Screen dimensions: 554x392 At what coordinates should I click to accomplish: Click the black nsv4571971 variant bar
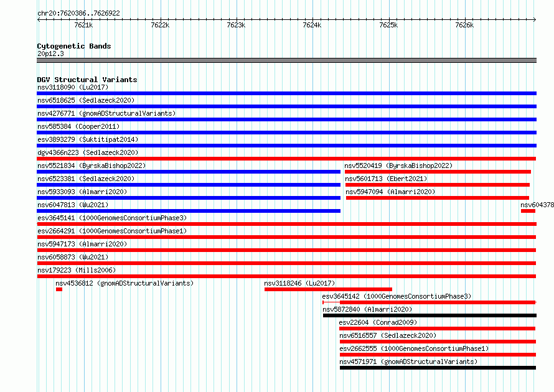point(438,368)
